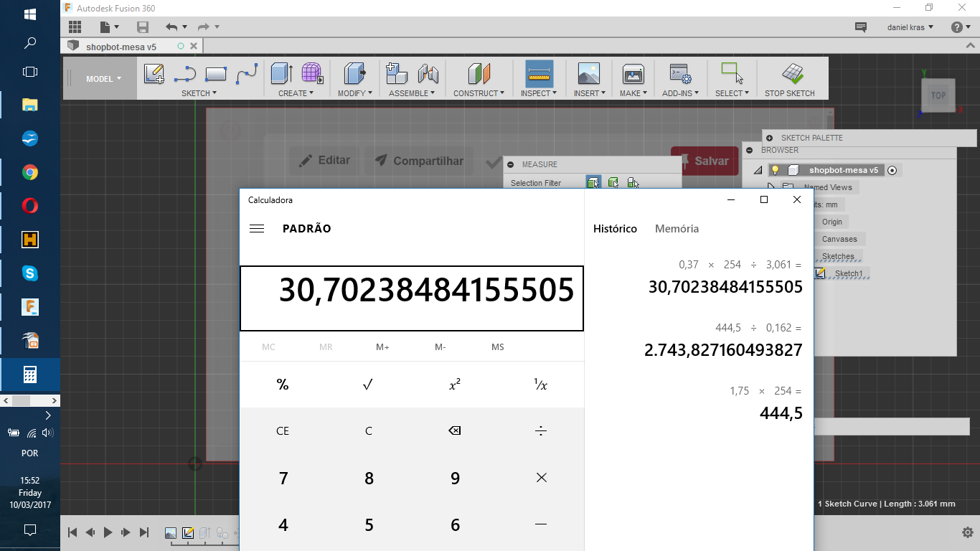This screenshot has width=980, height=551.
Task: Select the Spline sketch tool icon
Action: pyautogui.click(x=247, y=74)
